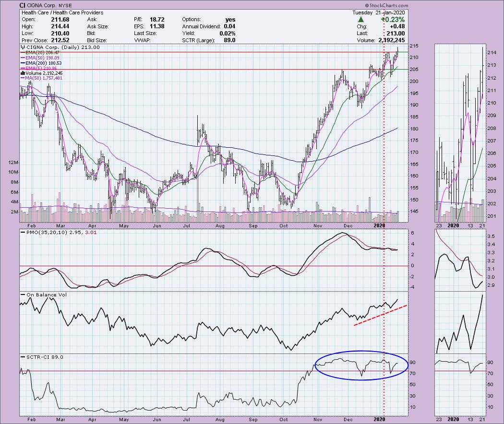Click the '+0.23%' percent change
The image size is (504, 424).
(393, 20)
